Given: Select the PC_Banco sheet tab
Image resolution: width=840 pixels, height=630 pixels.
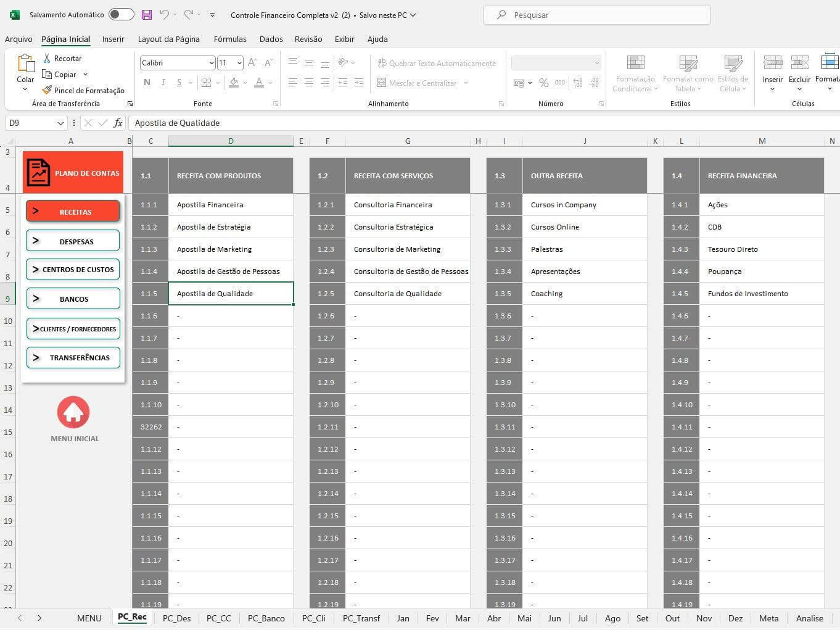Looking at the screenshot, I should (266, 618).
